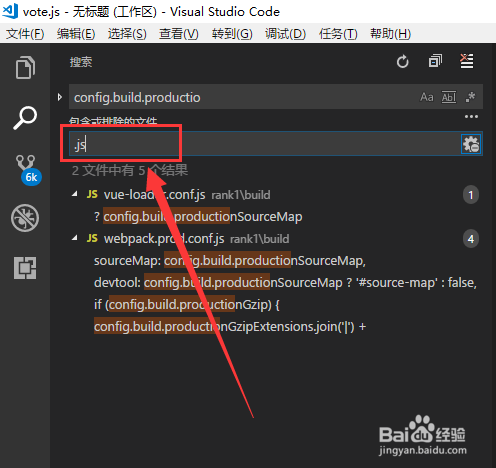Open the 'if (config.build.productionGzip) {' match
496x468 pixels.
point(187,305)
